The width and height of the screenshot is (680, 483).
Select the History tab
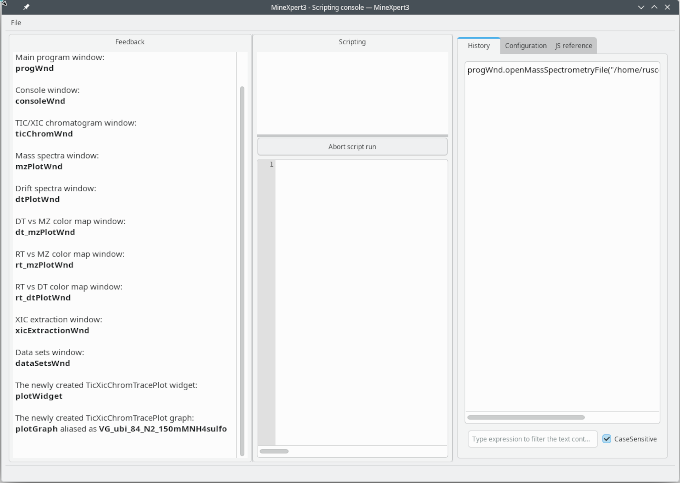coord(478,45)
